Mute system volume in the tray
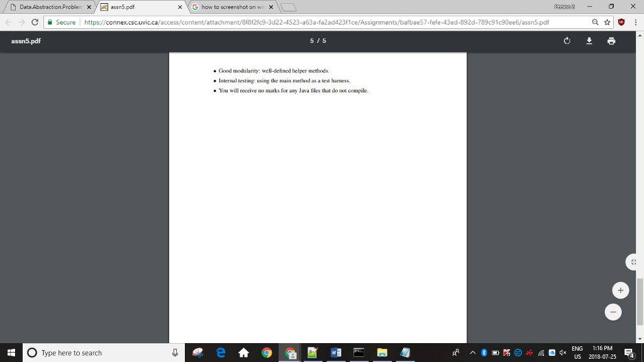 pyautogui.click(x=563, y=352)
